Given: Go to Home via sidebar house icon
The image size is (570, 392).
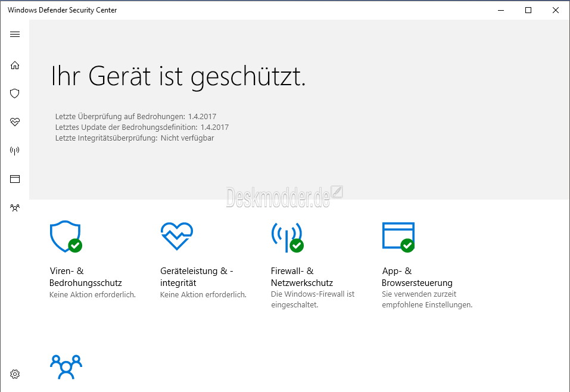Looking at the screenshot, I should point(15,66).
